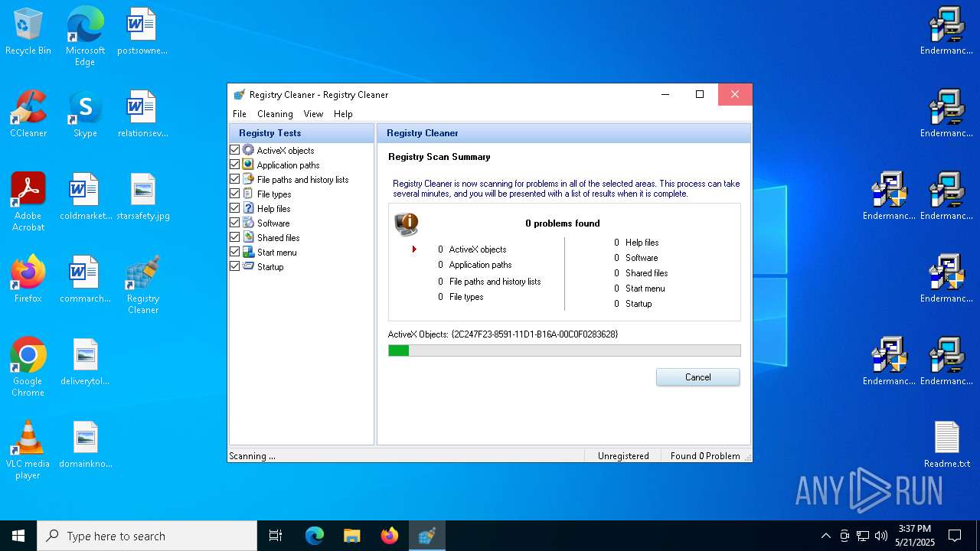980x551 pixels.
Task: Select the starsafety.jpg desktop file
Action: coord(143,197)
